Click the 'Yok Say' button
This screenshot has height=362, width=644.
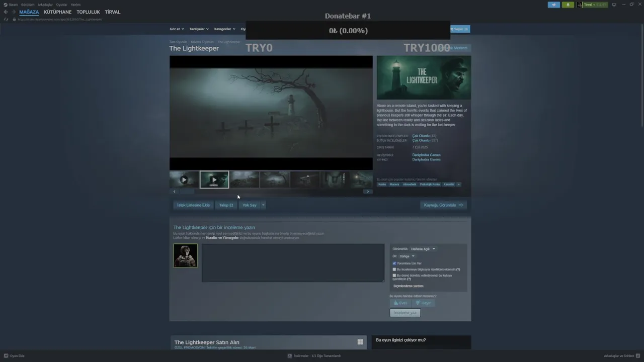click(x=250, y=205)
